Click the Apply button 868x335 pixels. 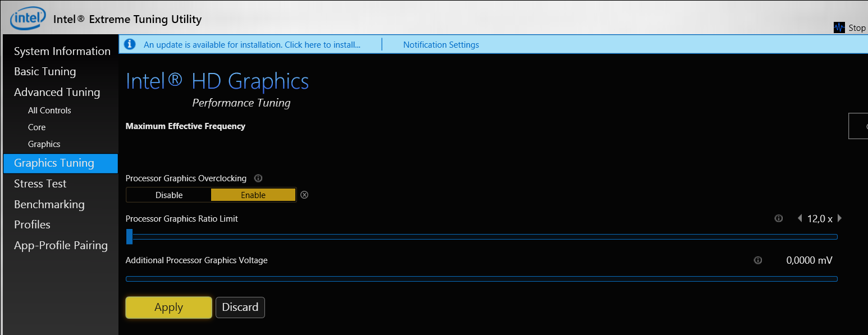coord(168,308)
